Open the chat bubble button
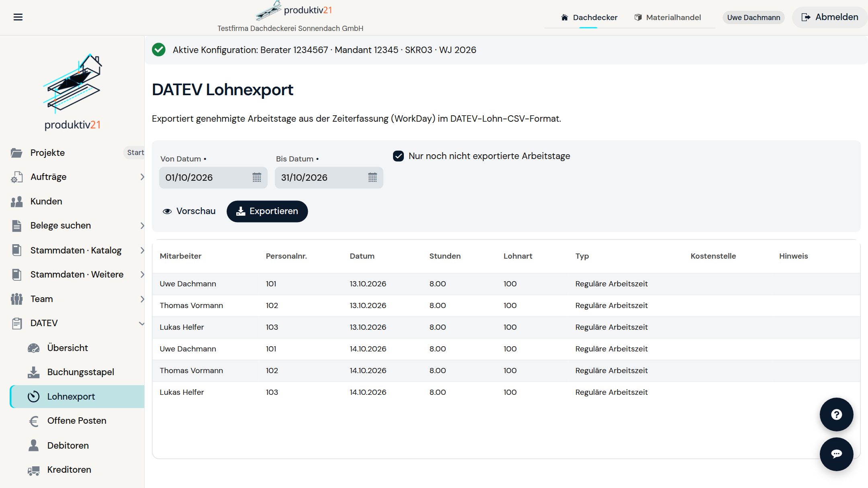868x488 pixels. [x=836, y=454]
